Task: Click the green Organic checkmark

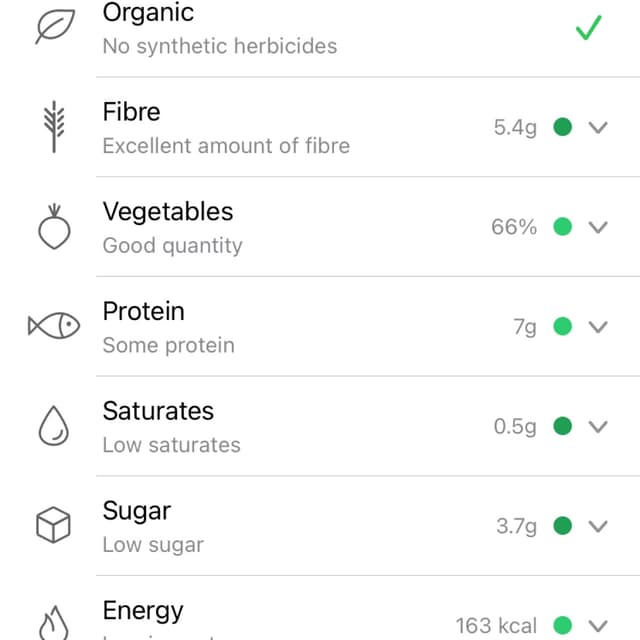Action: (589, 28)
